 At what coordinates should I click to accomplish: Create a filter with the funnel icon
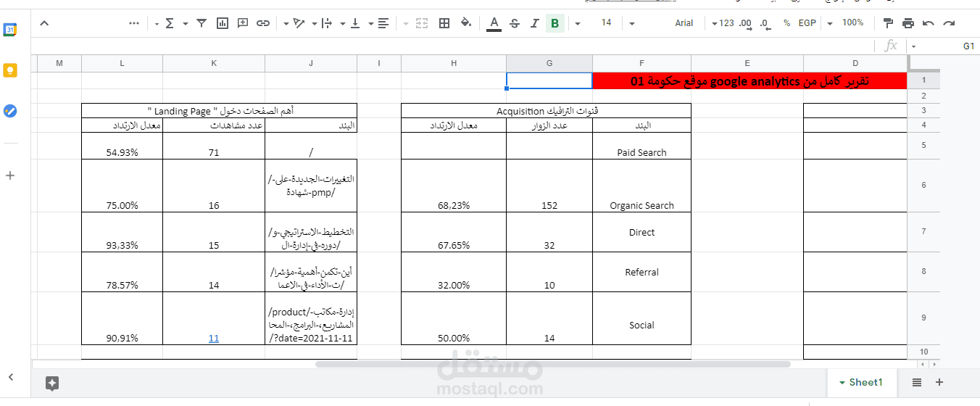pos(202,23)
